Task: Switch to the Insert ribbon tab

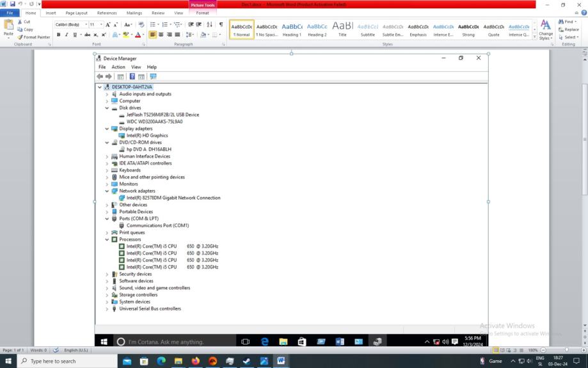Action: pos(51,13)
